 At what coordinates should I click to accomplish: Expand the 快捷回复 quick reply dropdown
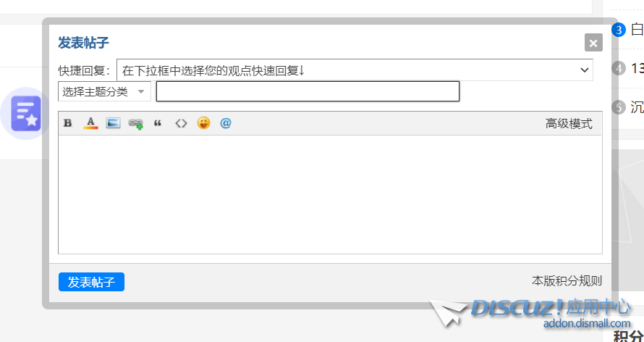(x=355, y=70)
